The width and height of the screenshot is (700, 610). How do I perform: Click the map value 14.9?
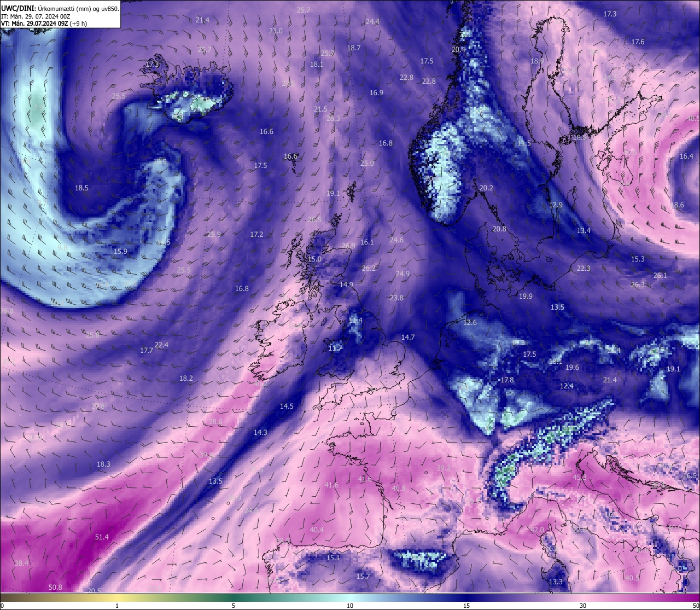point(346,284)
